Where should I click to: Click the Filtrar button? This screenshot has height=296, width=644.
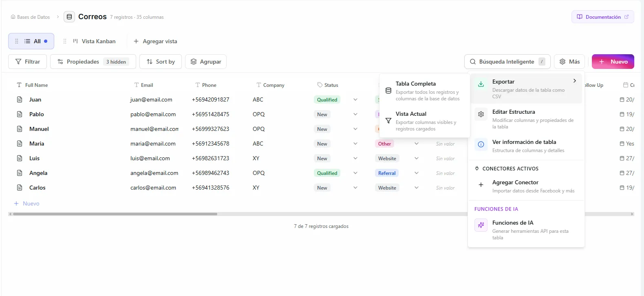click(x=28, y=62)
